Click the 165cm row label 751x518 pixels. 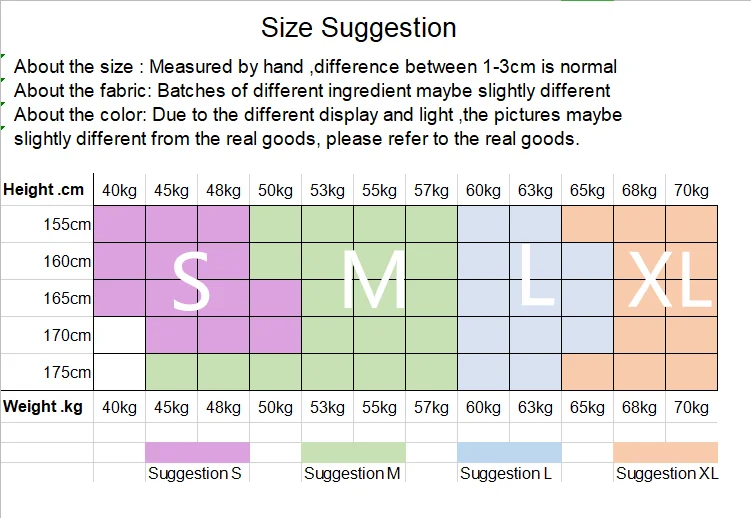[x=67, y=298]
